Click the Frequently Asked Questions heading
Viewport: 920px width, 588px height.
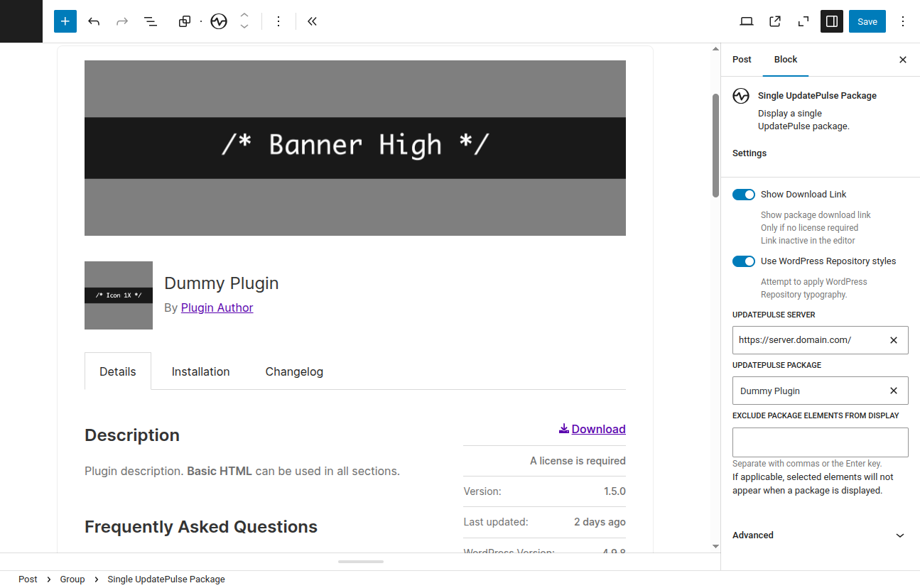click(x=201, y=527)
